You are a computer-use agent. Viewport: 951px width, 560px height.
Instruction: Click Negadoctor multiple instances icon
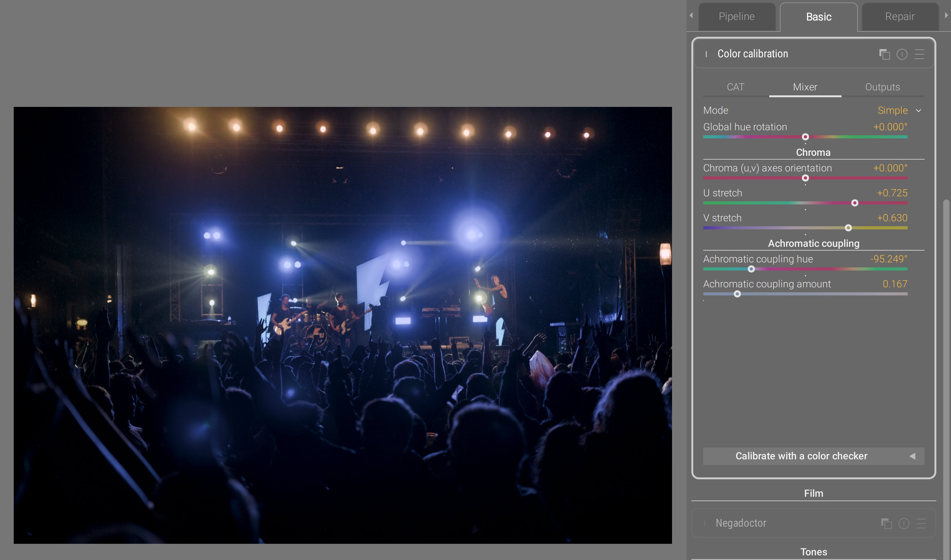(x=886, y=524)
